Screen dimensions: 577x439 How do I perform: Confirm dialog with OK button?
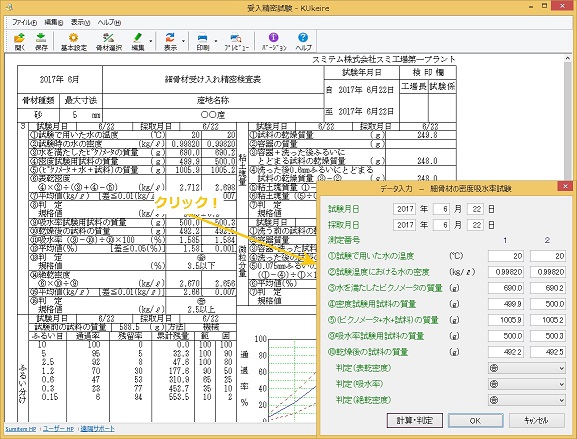475,420
